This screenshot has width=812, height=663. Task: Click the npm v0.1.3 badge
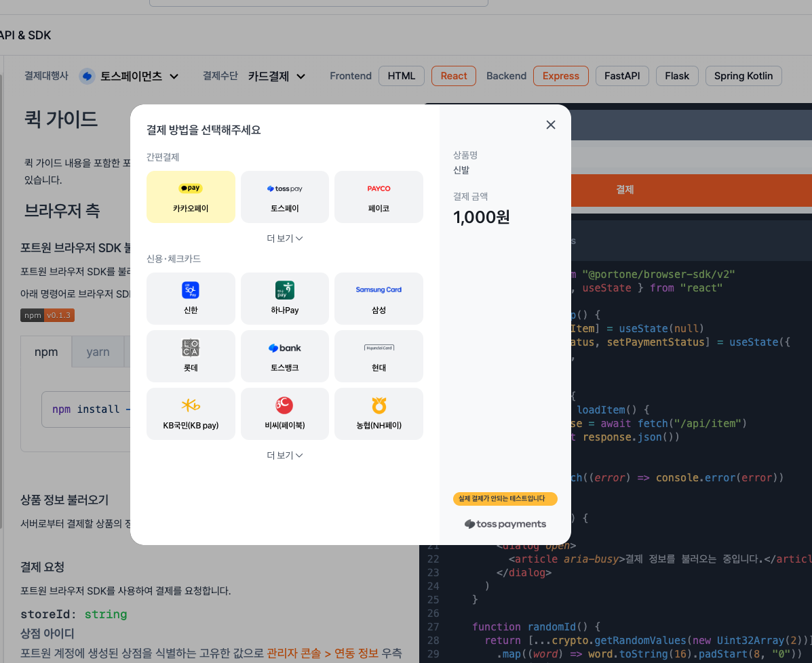[47, 315]
